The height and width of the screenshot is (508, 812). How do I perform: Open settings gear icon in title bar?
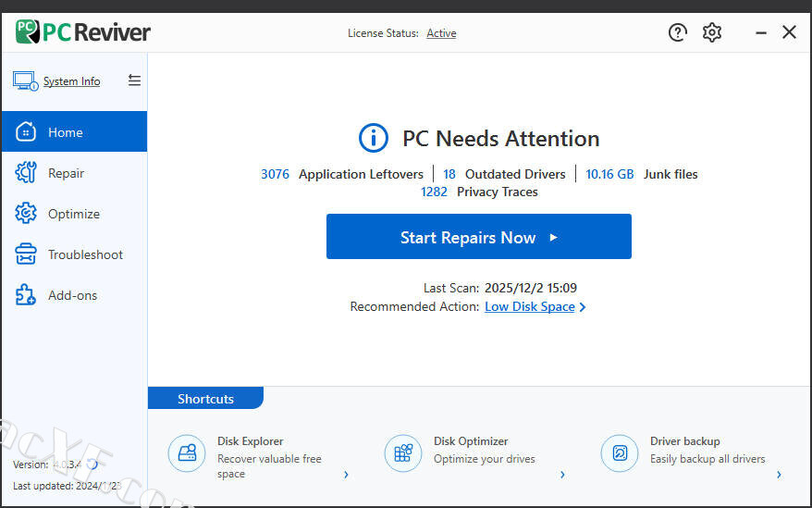[712, 32]
